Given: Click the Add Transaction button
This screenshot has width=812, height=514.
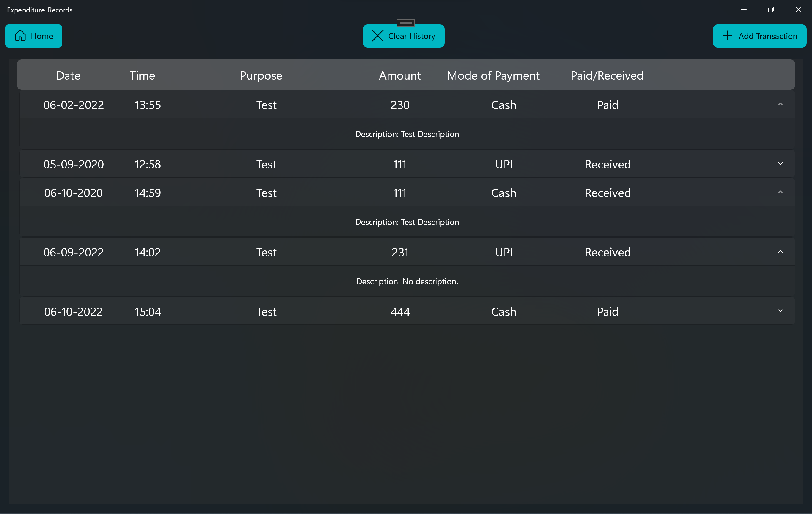Looking at the screenshot, I should (759, 36).
